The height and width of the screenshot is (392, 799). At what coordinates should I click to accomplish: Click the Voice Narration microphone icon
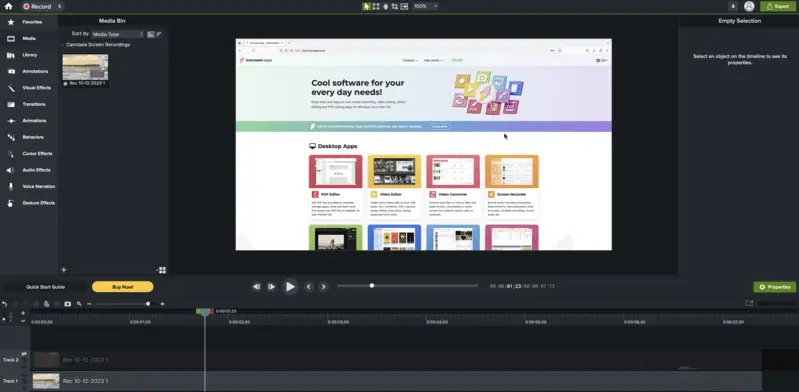pyautogui.click(x=11, y=187)
